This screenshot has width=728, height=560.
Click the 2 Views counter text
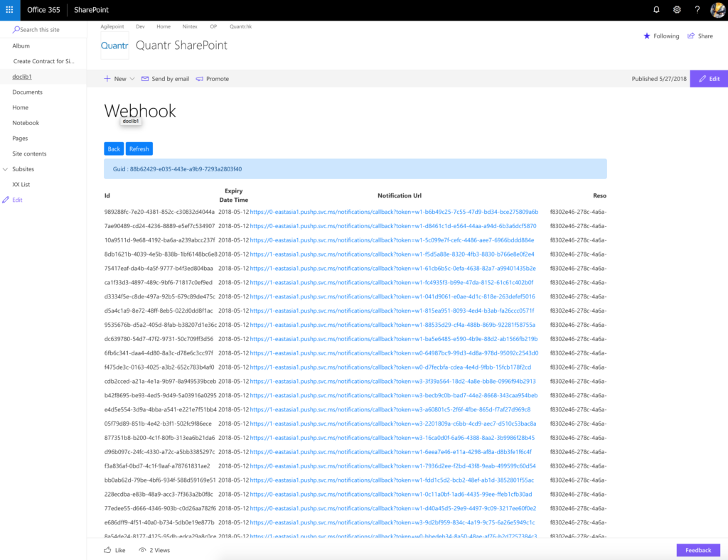[160, 550]
